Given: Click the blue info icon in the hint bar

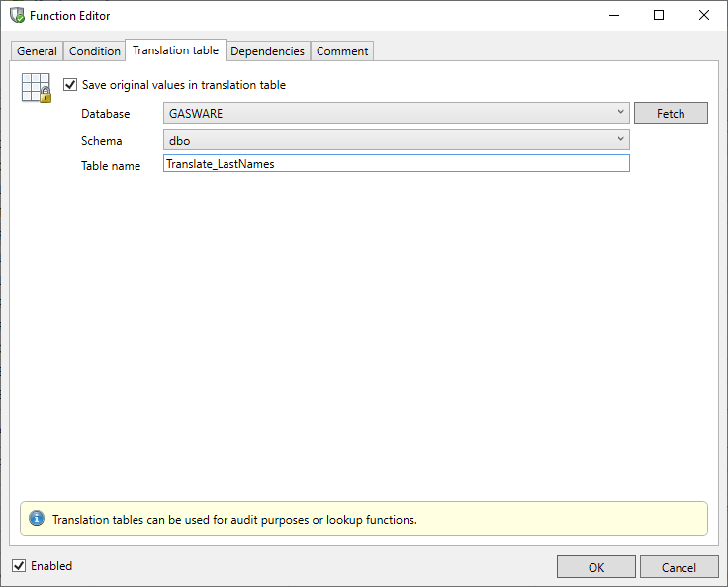Looking at the screenshot, I should (37, 519).
